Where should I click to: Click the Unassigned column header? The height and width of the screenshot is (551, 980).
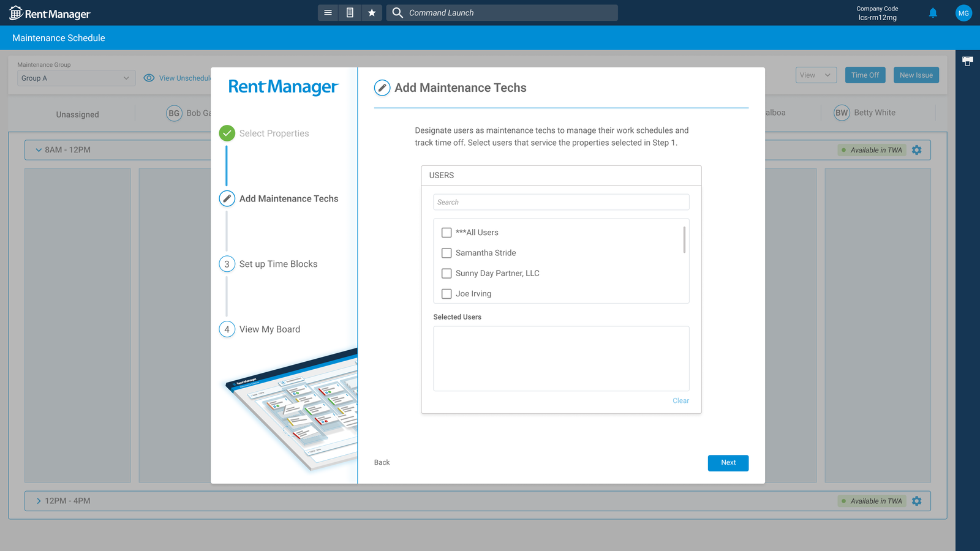[77, 114]
